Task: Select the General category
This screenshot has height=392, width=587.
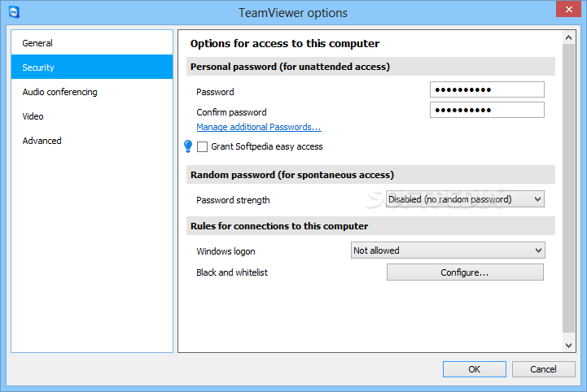Action: click(x=37, y=43)
